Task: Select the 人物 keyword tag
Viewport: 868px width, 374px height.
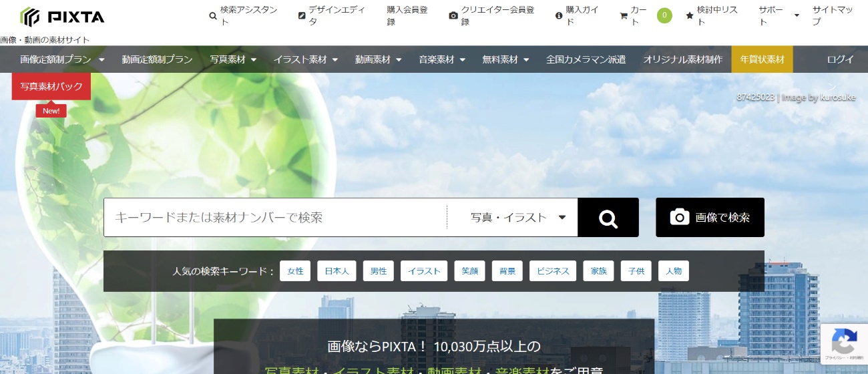Action: click(x=673, y=271)
